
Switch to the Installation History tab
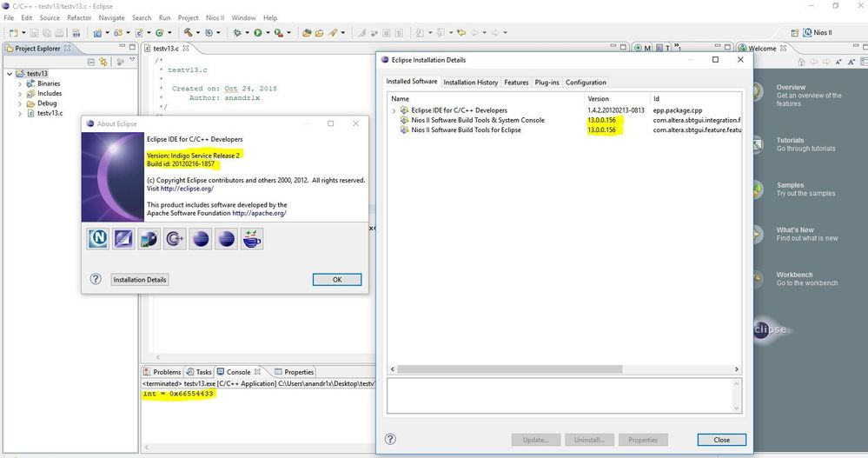point(470,83)
